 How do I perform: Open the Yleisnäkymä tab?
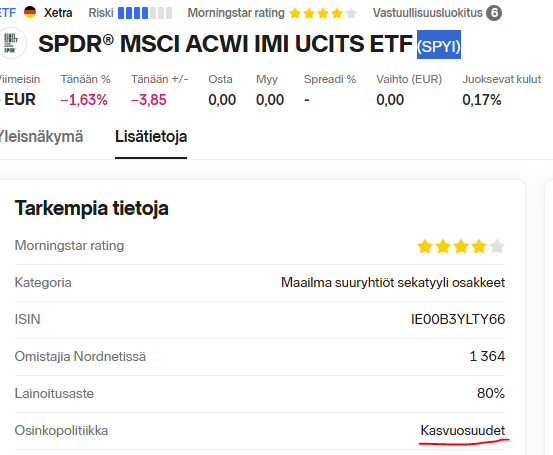click(x=41, y=137)
